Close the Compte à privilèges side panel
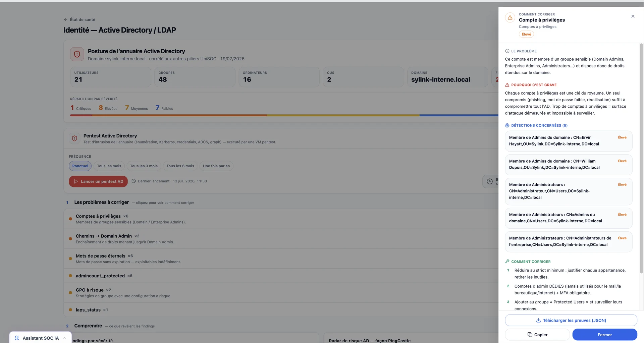644x343 pixels. tap(633, 16)
